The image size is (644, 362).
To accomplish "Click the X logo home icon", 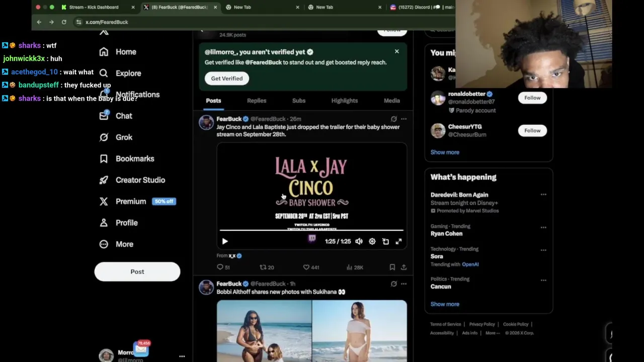I will tap(104, 32).
